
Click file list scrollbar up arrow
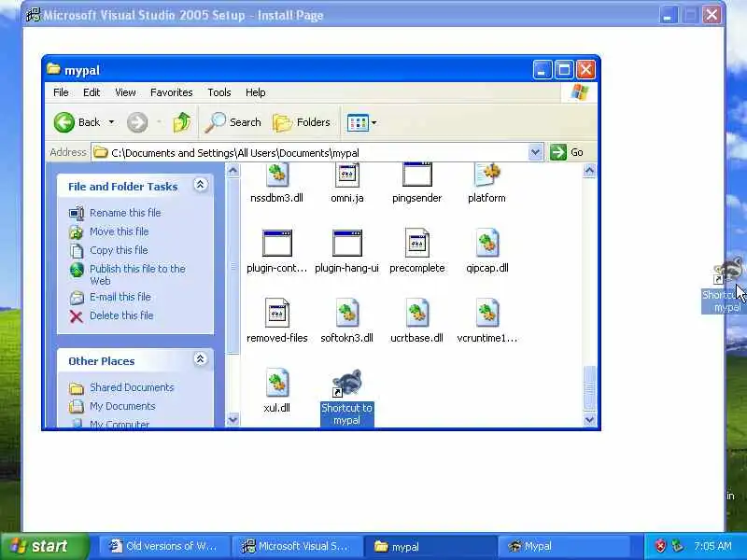point(589,171)
